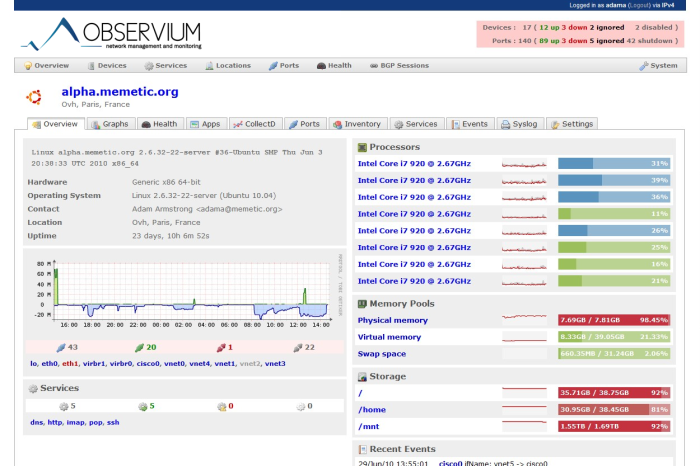Open the eth1 interface link
The width and height of the screenshot is (700, 466).
(x=70, y=364)
